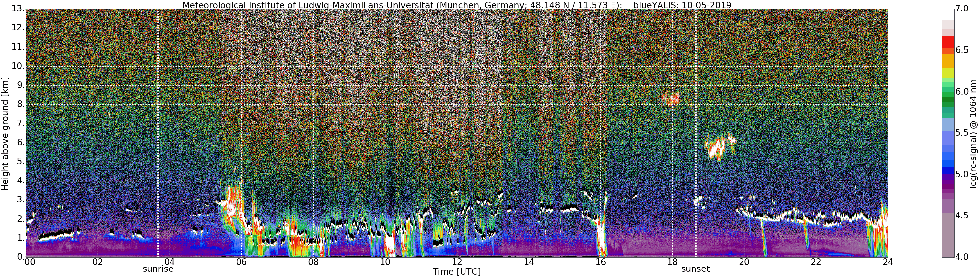980x278 pixels.
Task: Pick the white top band of the colorbar
Action: [x=947, y=14]
